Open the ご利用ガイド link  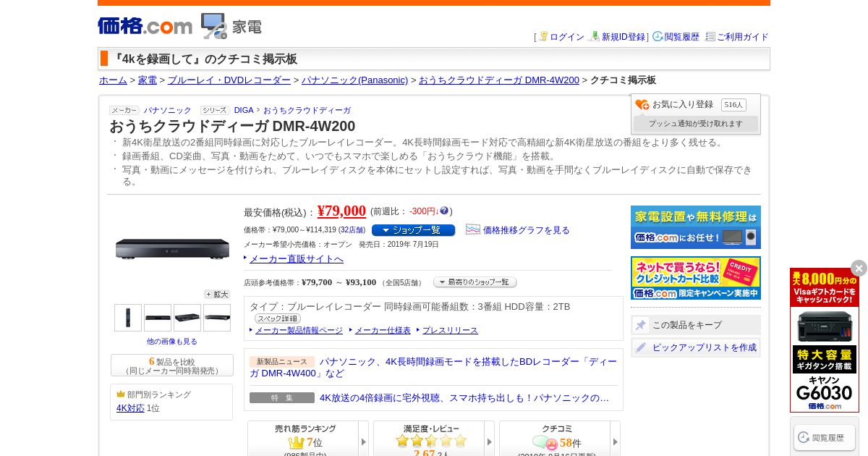(743, 37)
